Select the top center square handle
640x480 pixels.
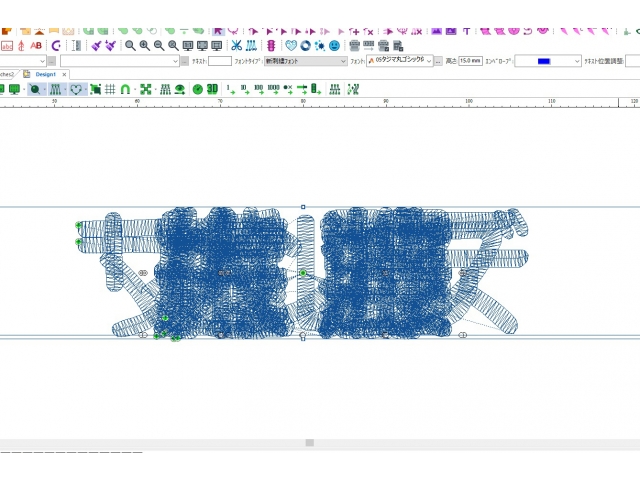coord(303,207)
